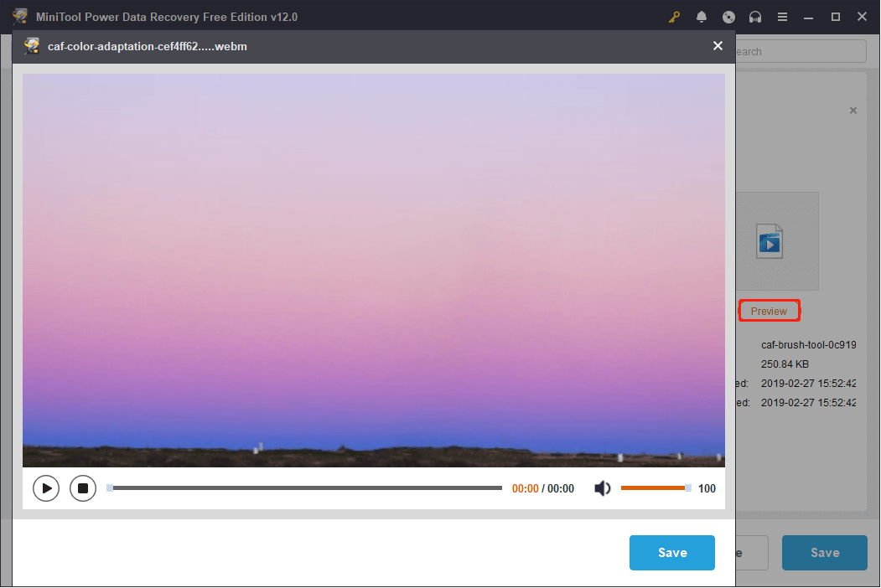Close the caf-color-adaptation preview window
The height and width of the screenshot is (588, 881).
coord(718,46)
